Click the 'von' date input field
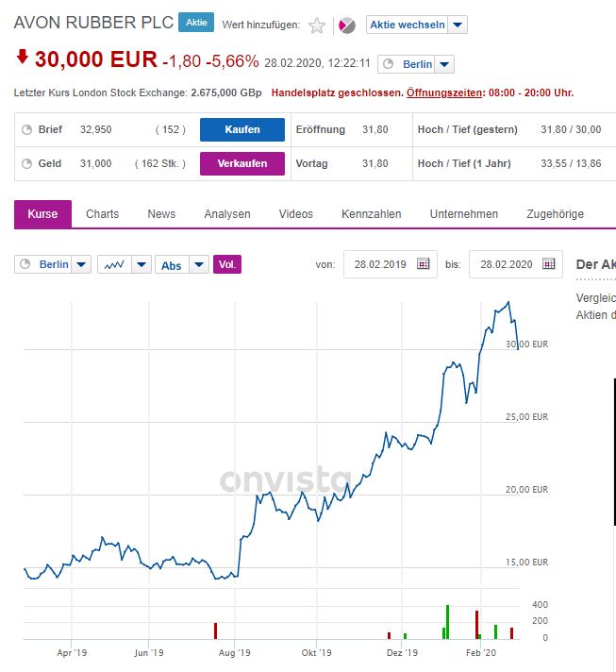 [378, 264]
